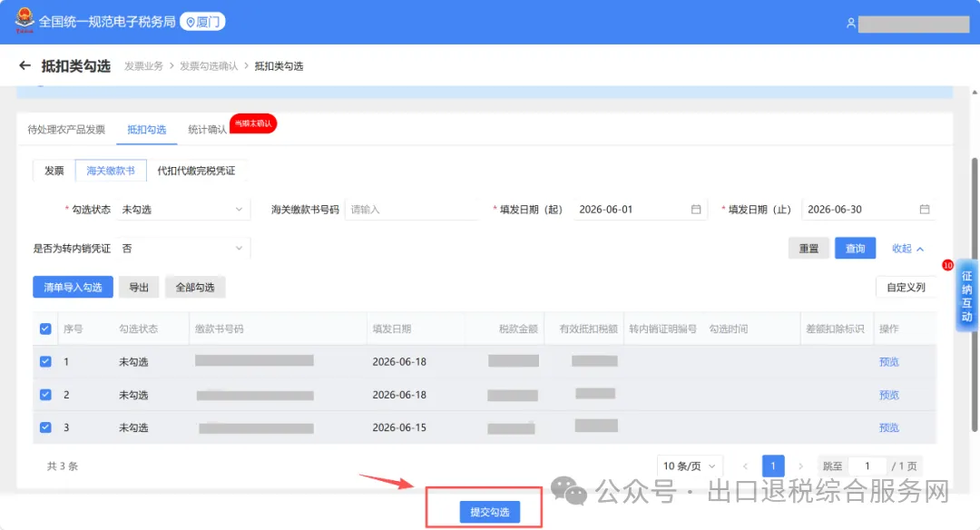Screen dimensions: 980x530
Task: Select the 海关缴款书 sub-tab
Action: click(x=111, y=171)
